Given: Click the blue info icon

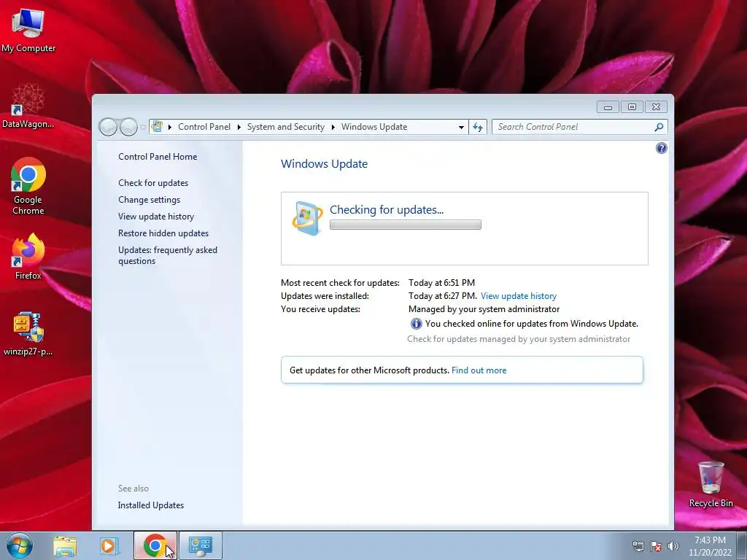Looking at the screenshot, I should (x=416, y=324).
